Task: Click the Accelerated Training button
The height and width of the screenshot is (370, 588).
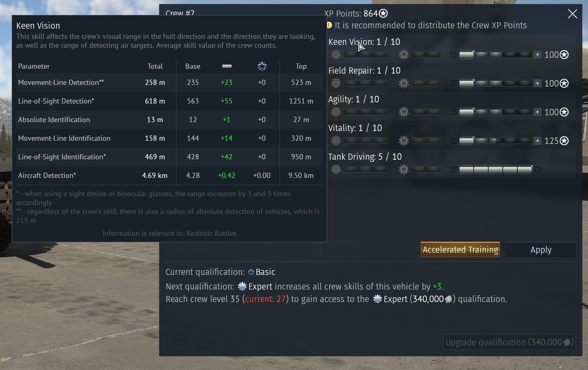Action: (460, 250)
